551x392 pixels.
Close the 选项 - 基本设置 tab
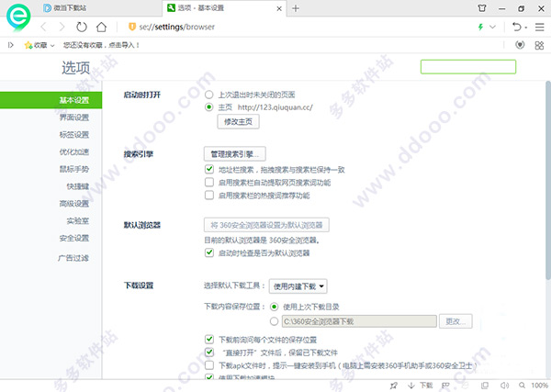(x=279, y=8)
